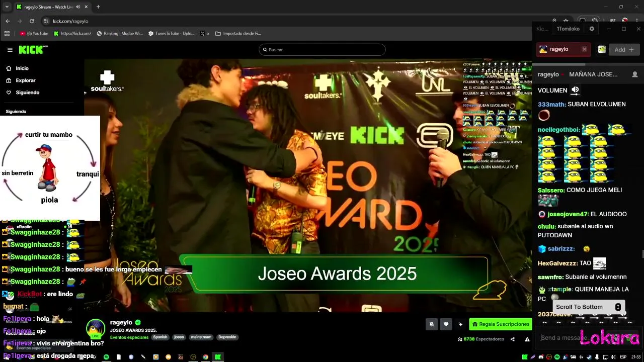Open green avatar channel next to Add
Screen dimensions: 644x362
(x=601, y=49)
